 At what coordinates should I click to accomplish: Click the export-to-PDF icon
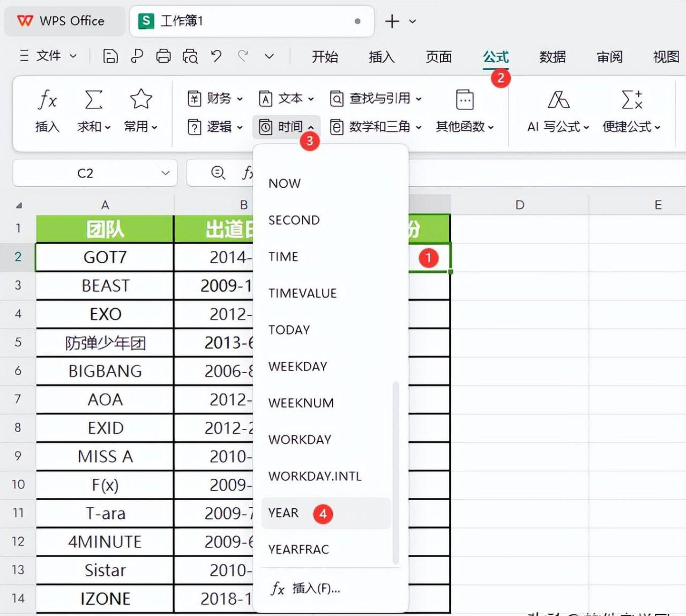tap(137, 56)
